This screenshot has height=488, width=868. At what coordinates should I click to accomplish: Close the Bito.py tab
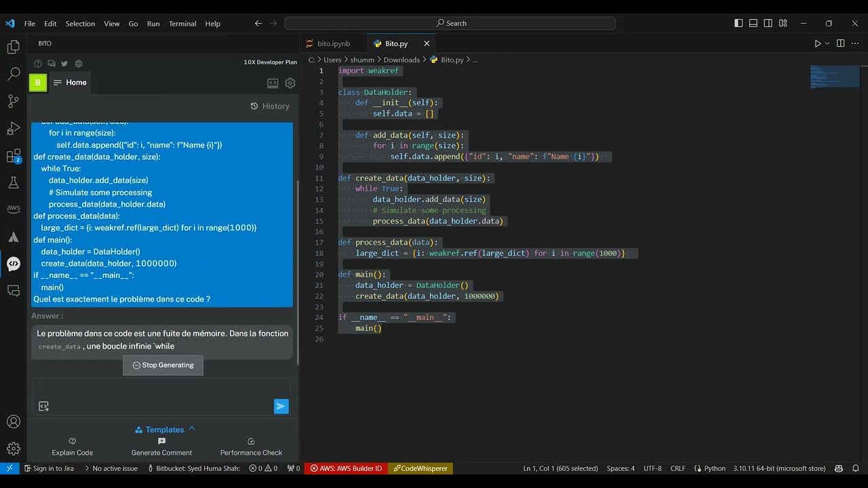click(x=427, y=43)
